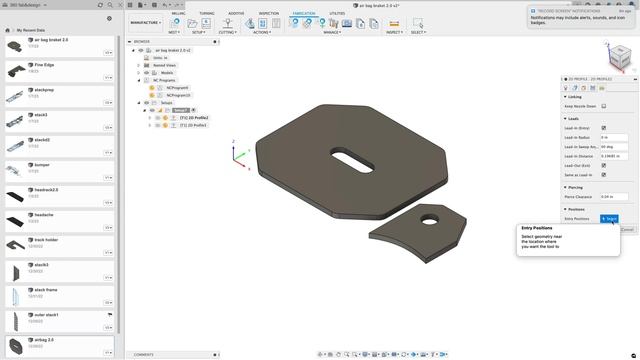The image size is (640, 360).
Task: Click the Measure icon above Inspect
Action: 394,23
